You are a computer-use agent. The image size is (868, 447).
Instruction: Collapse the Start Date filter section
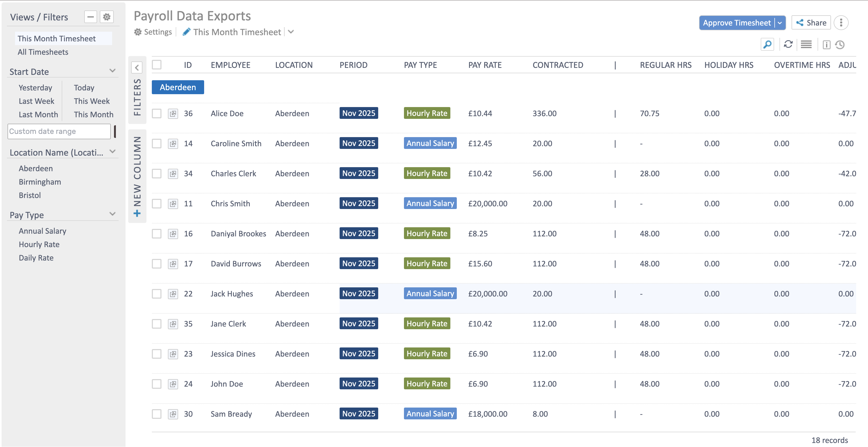(x=113, y=71)
